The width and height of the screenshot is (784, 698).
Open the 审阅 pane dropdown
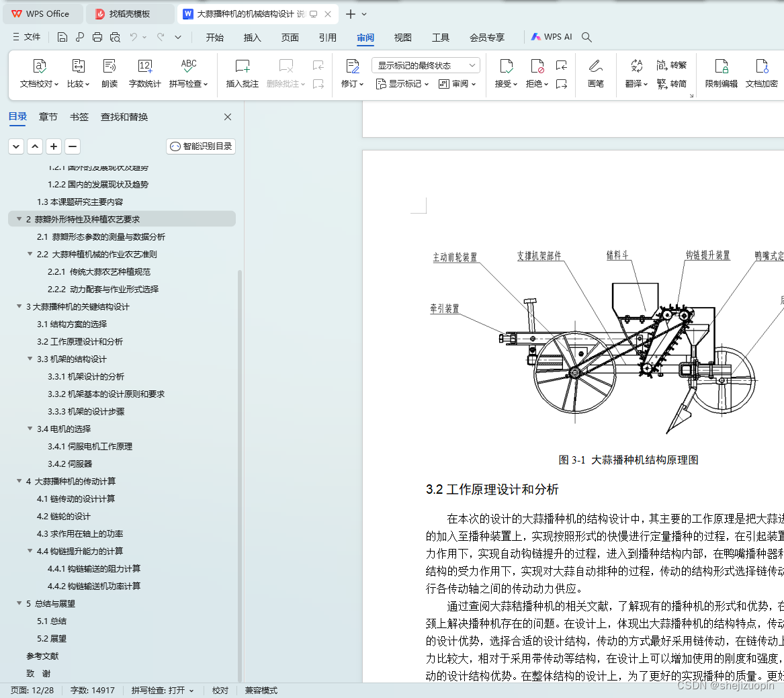[457, 84]
